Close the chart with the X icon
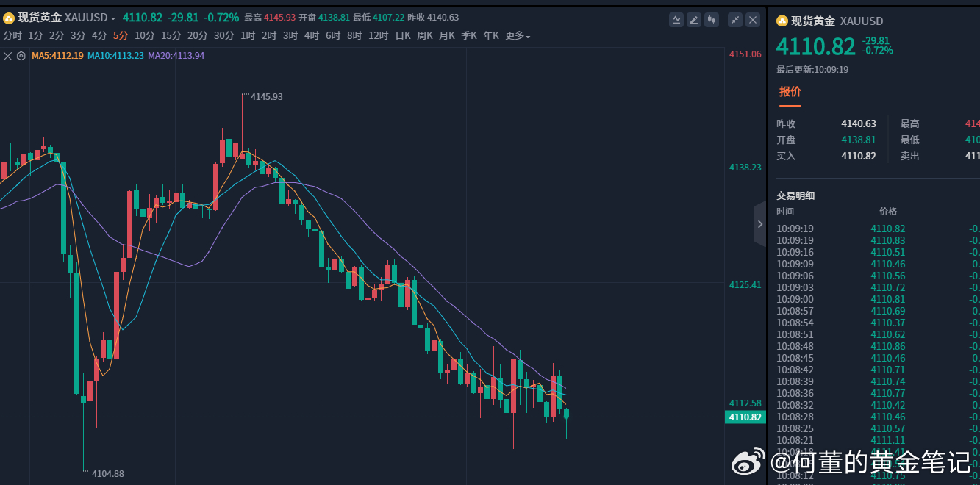 click(753, 20)
